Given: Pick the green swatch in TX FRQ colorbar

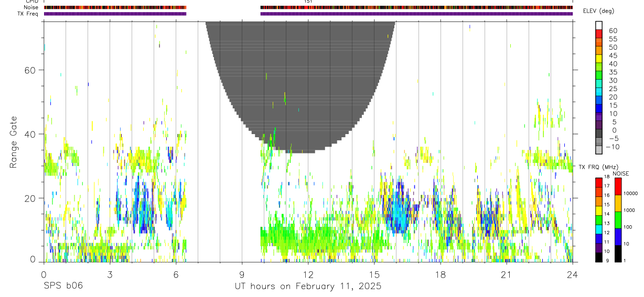Looking at the screenshot, I should coord(599,219).
